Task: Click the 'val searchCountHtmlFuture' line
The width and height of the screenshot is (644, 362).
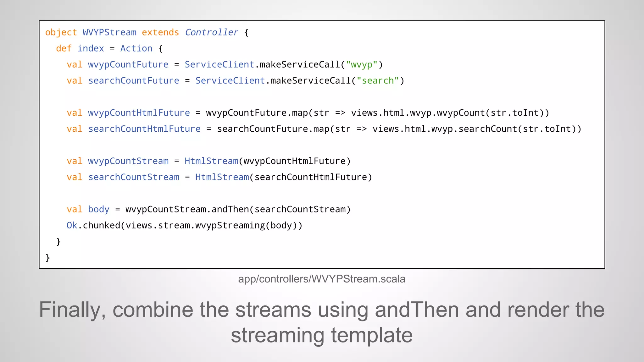Action: click(x=324, y=129)
